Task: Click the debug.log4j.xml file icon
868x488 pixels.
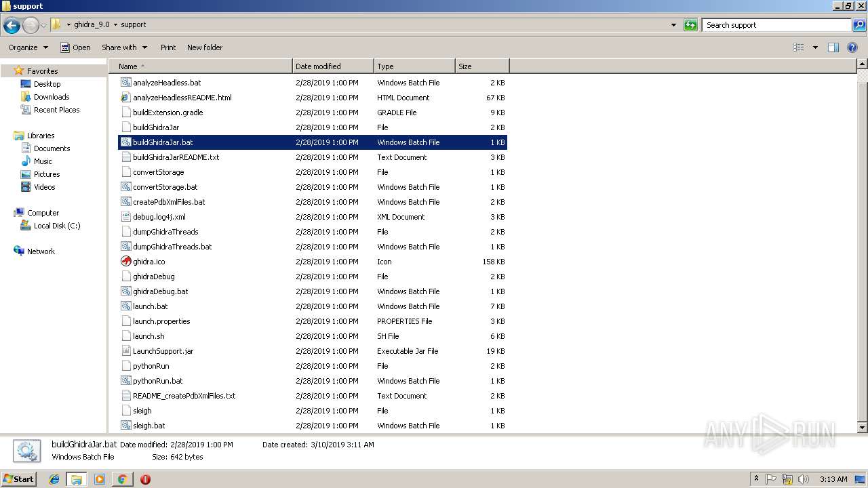Action: coord(125,217)
